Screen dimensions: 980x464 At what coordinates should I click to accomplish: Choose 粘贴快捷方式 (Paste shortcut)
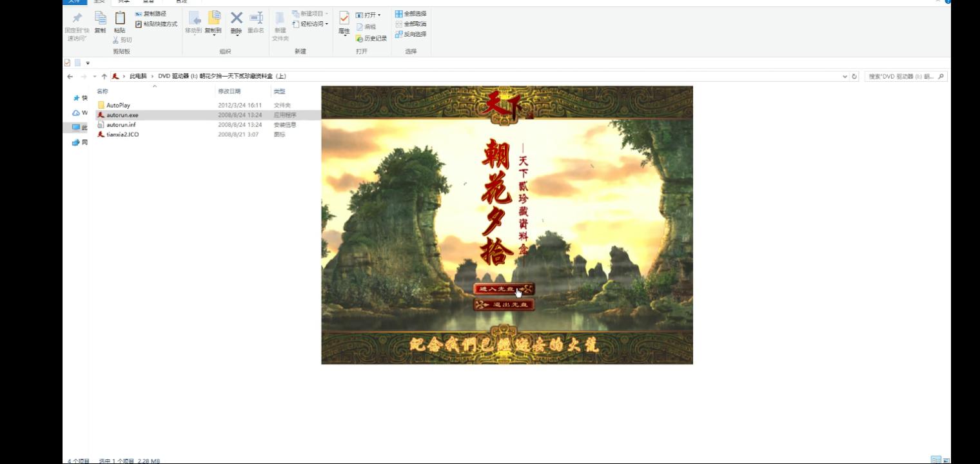156,24
